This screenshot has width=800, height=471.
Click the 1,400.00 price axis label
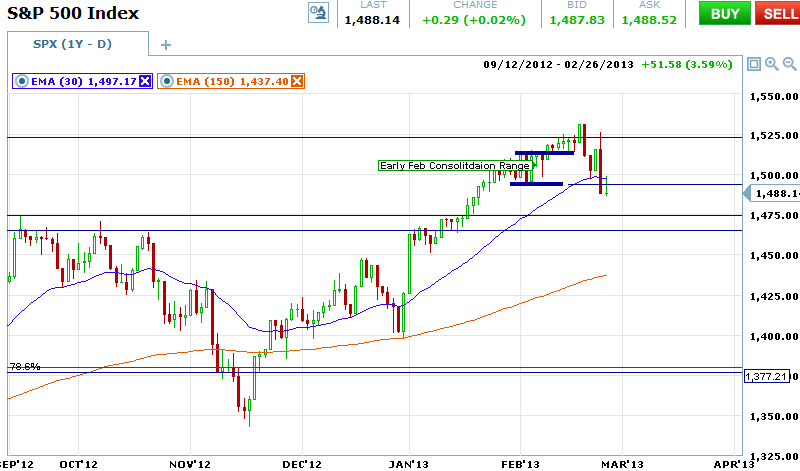click(774, 337)
